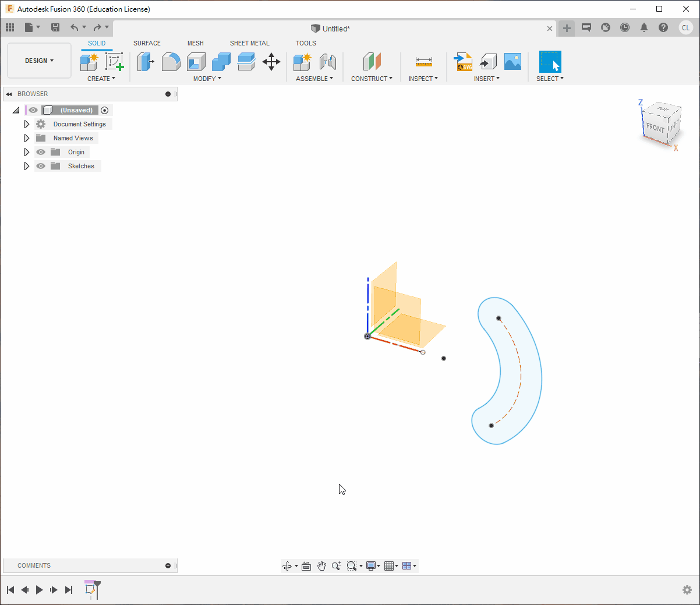
Task: Open the CONSTRUCT menu
Action: tap(372, 79)
